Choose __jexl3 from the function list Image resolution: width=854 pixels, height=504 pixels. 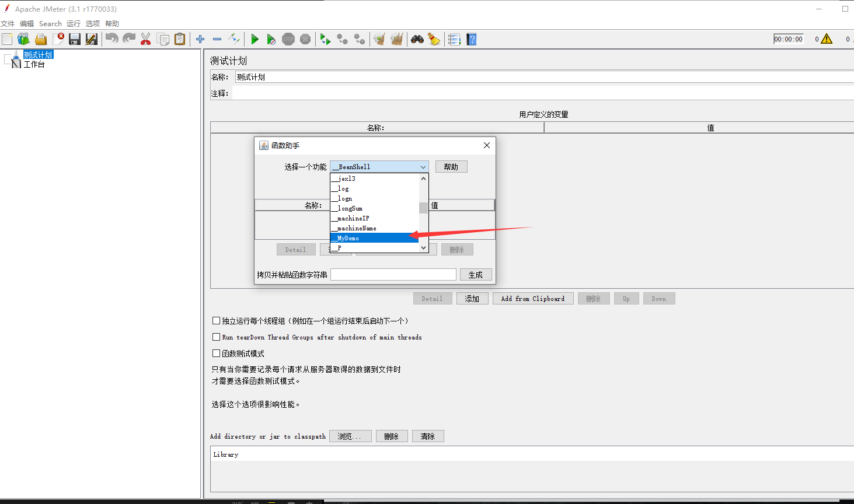(x=374, y=178)
